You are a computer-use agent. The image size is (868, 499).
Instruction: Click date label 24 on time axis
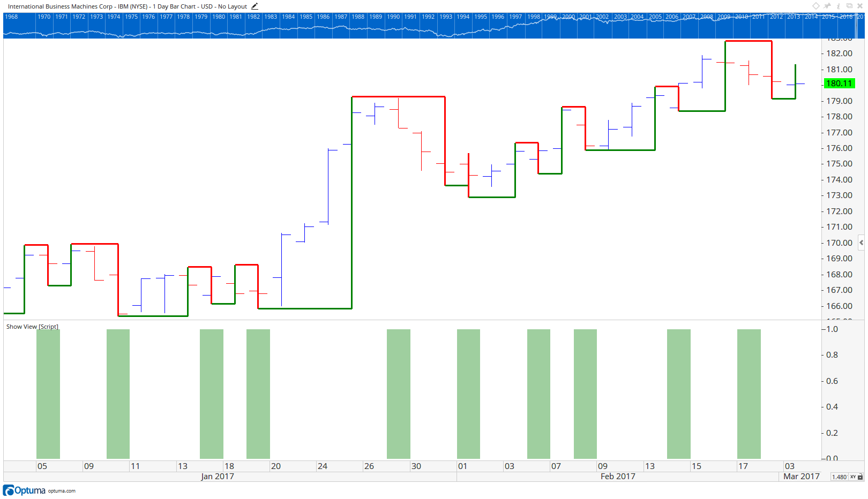click(x=323, y=466)
